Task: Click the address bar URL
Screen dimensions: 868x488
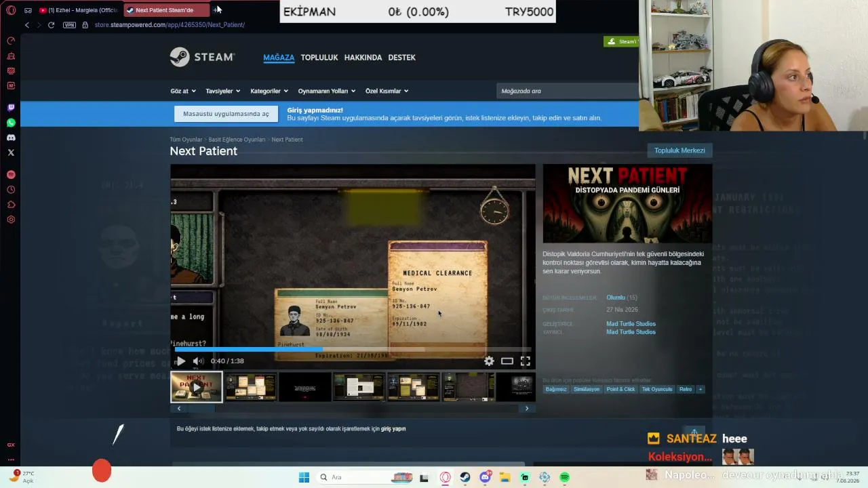Action: tap(170, 25)
